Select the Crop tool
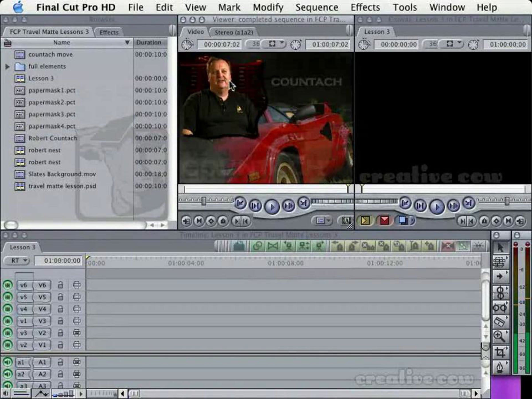 click(500, 352)
